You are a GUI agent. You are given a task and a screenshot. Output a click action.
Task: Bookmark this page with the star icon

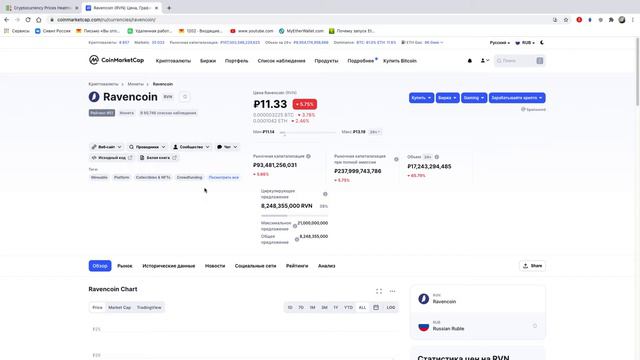click(x=566, y=20)
